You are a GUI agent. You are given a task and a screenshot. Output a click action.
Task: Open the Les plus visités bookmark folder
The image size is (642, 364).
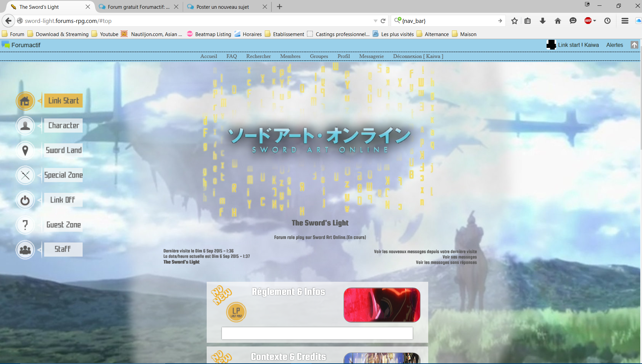[x=393, y=34]
